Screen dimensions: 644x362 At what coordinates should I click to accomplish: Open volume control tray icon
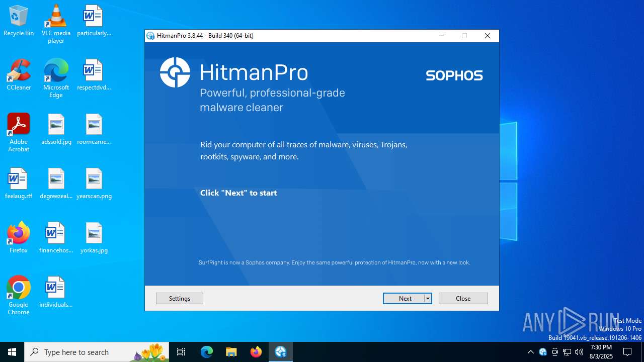579,352
